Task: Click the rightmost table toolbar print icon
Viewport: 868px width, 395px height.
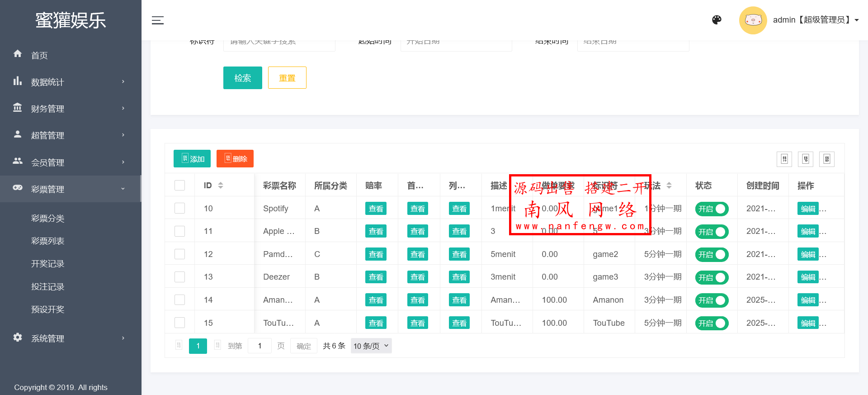Action: coord(826,159)
